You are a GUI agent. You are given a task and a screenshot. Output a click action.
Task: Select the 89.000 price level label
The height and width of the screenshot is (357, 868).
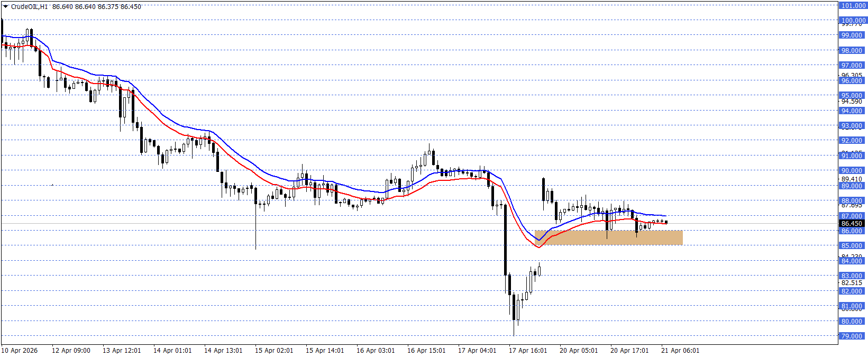click(x=852, y=186)
